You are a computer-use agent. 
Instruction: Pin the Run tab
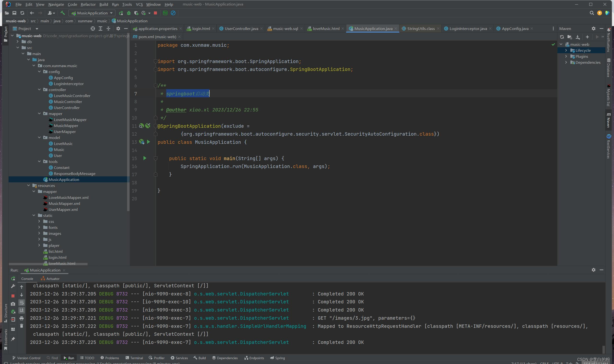point(13,339)
